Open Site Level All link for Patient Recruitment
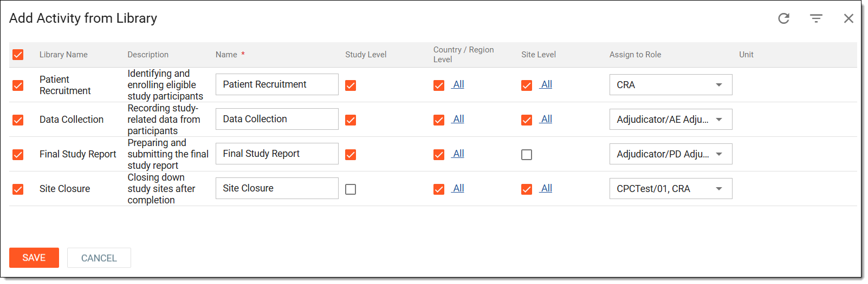 546,84
